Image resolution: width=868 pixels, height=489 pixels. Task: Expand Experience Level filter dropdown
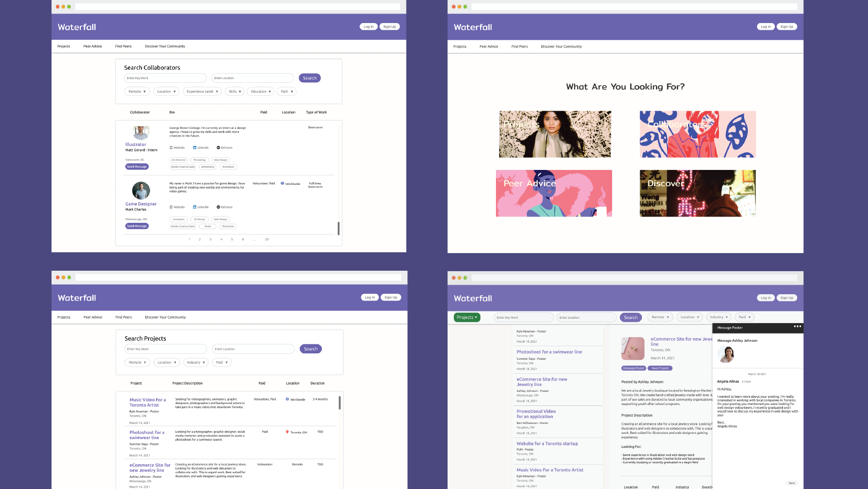(x=202, y=91)
